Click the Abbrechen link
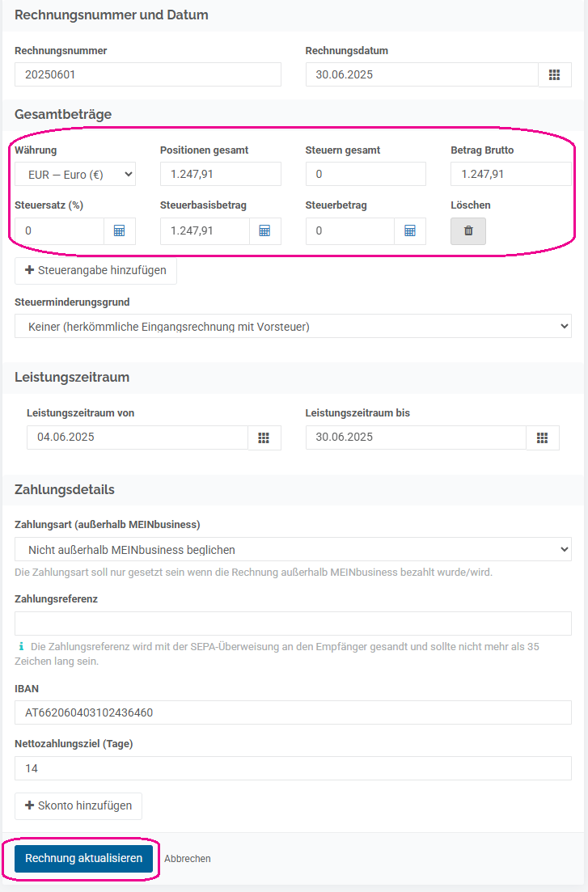Image resolution: width=588 pixels, height=892 pixels. (x=188, y=859)
